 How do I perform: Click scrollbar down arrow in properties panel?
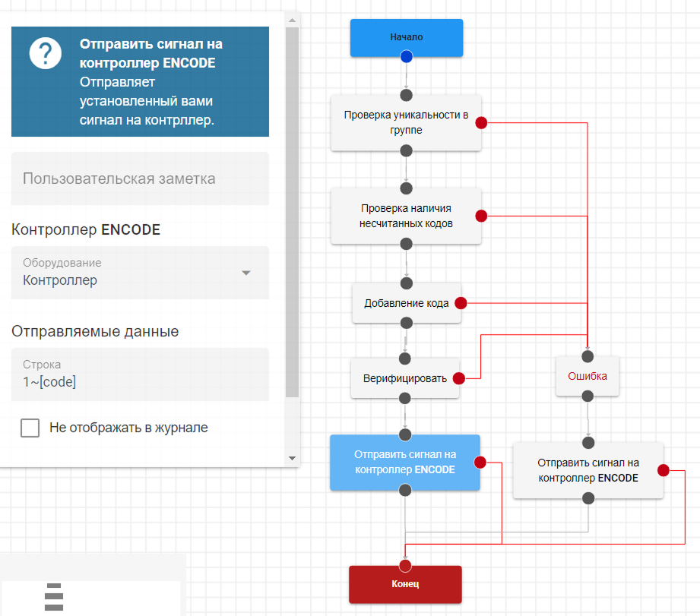pyautogui.click(x=292, y=458)
